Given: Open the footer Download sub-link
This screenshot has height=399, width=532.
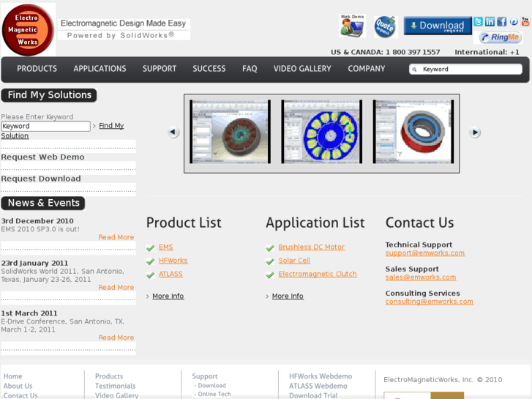Looking at the screenshot, I should pos(211,386).
